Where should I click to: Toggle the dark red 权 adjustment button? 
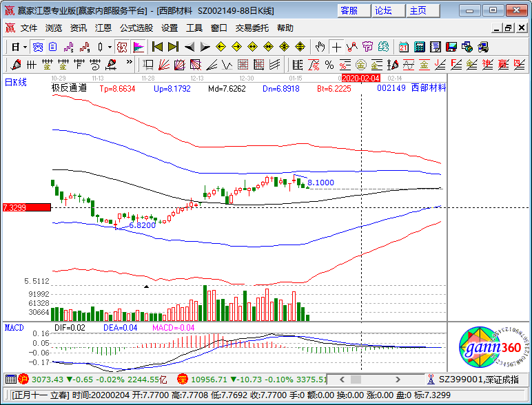pyautogui.click(x=122, y=47)
